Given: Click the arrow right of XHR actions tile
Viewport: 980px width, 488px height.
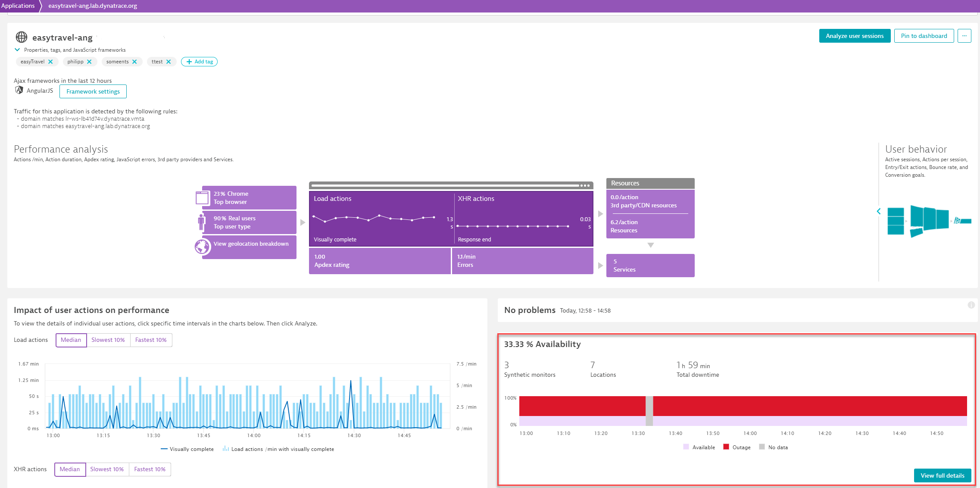Looking at the screenshot, I should 600,214.
